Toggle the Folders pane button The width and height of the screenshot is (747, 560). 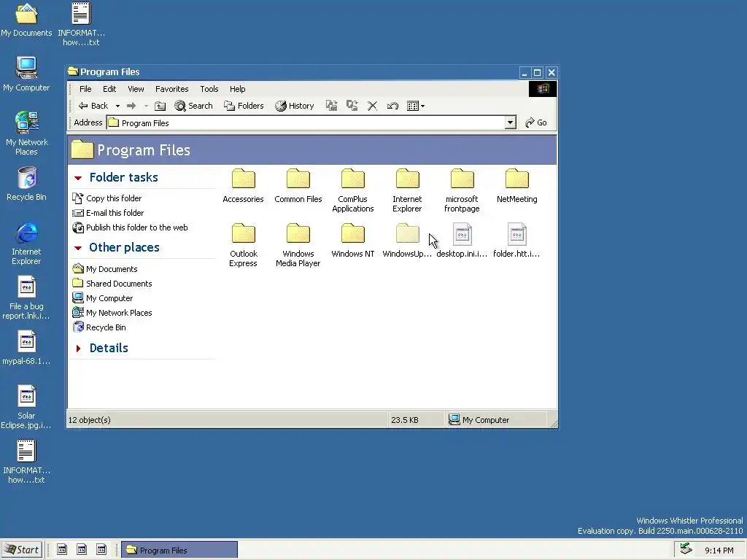pyautogui.click(x=244, y=106)
